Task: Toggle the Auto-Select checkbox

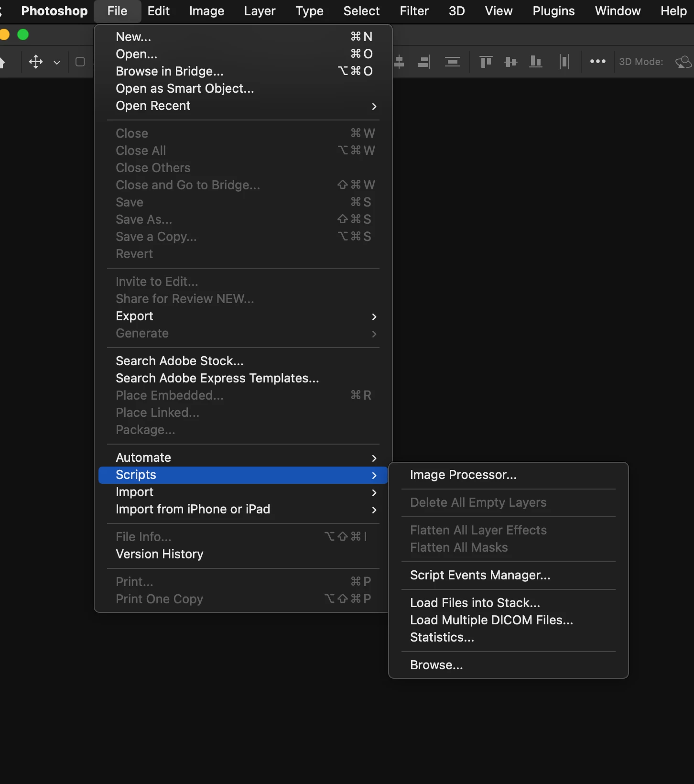Action: click(x=80, y=62)
